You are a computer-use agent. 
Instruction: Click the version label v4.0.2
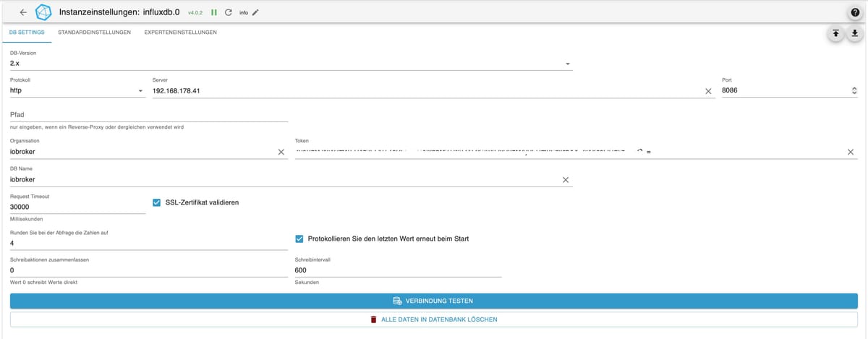point(196,13)
